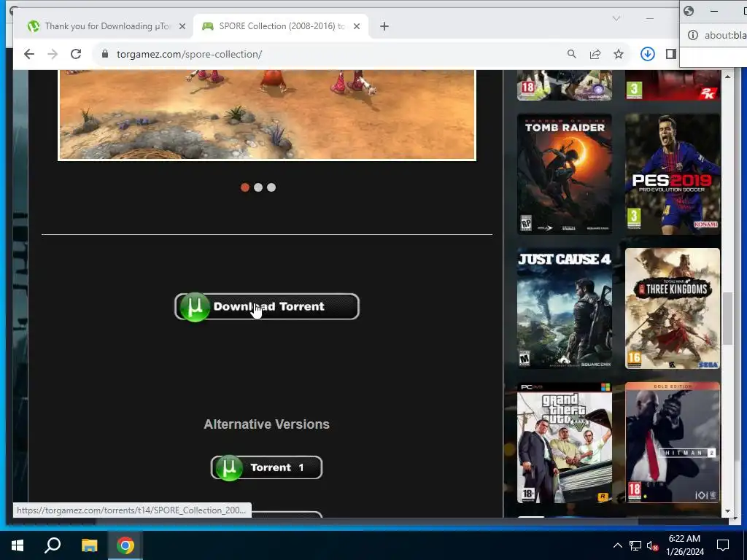Click the muted volume tray icon
This screenshot has width=747, height=560.
(x=653, y=545)
